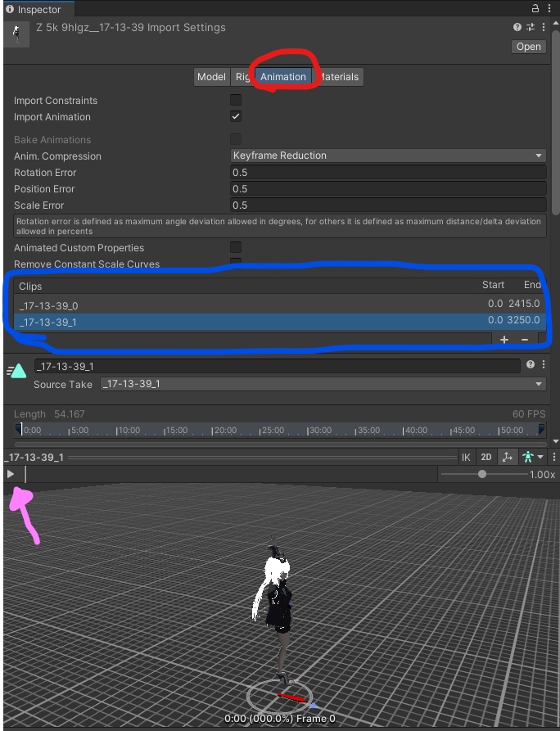Open the clip options kebab menu
Screen dimensions: 560x731
[544, 364]
